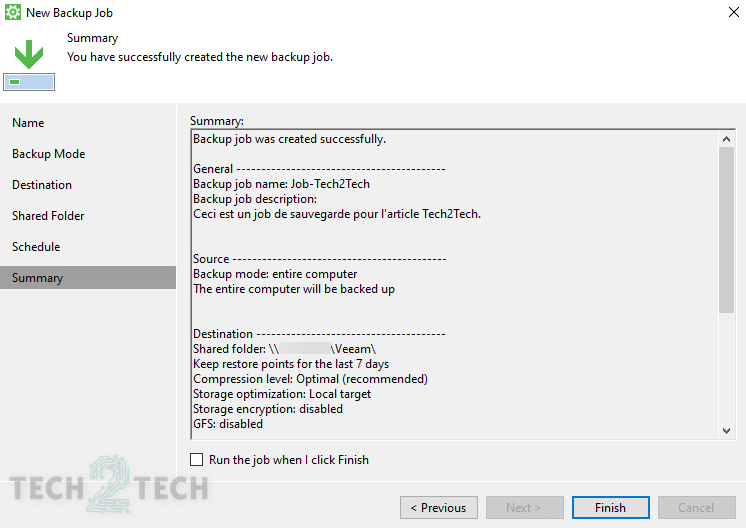Jump to the Schedule step
The height and width of the screenshot is (528, 746).
(36, 247)
